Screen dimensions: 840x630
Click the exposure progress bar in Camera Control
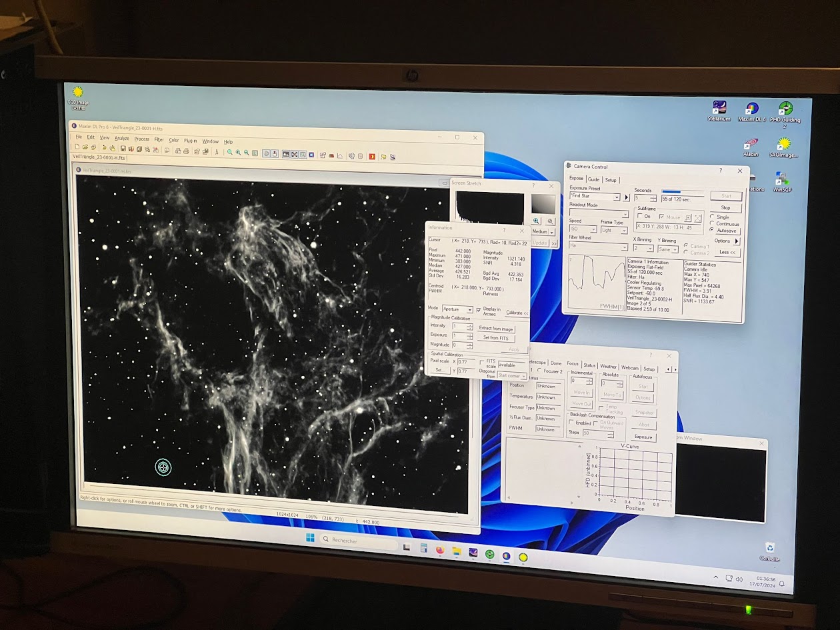[683, 191]
